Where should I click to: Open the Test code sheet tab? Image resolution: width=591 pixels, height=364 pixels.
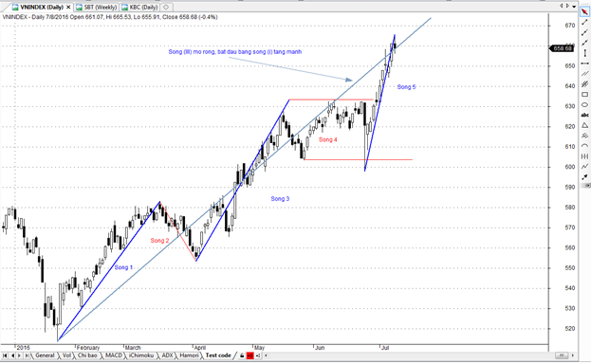click(218, 355)
